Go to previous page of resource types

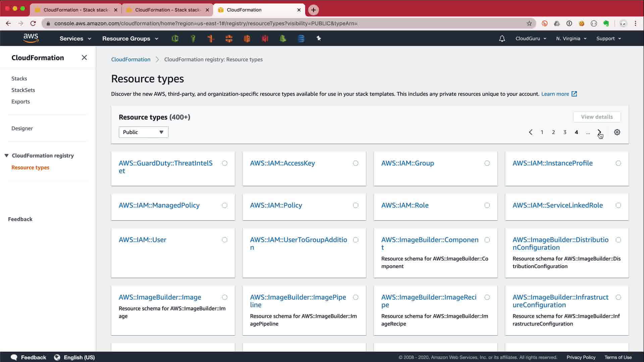coord(530,132)
